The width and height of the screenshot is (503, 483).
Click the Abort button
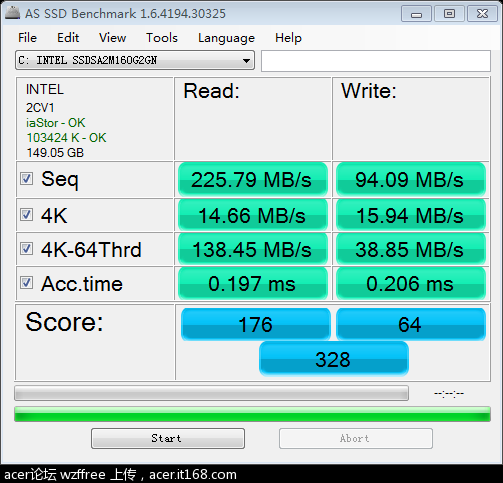pos(356,439)
